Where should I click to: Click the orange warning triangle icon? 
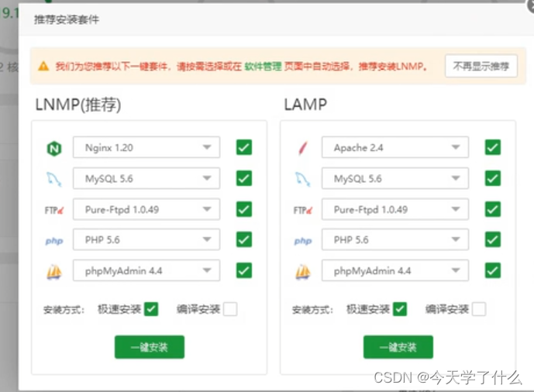click(43, 66)
